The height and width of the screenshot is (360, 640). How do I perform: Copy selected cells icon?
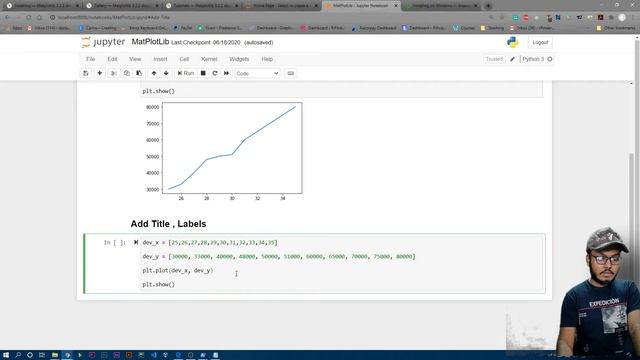127,73
